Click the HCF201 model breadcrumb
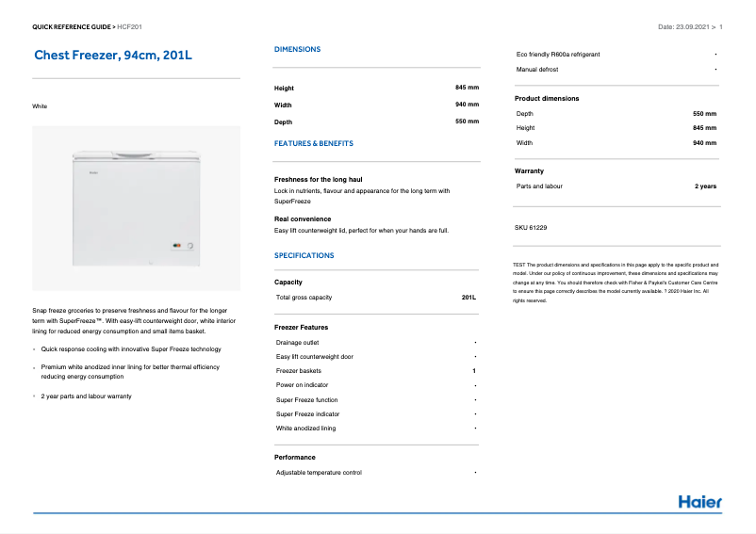The width and height of the screenshot is (756, 534). 129,27
